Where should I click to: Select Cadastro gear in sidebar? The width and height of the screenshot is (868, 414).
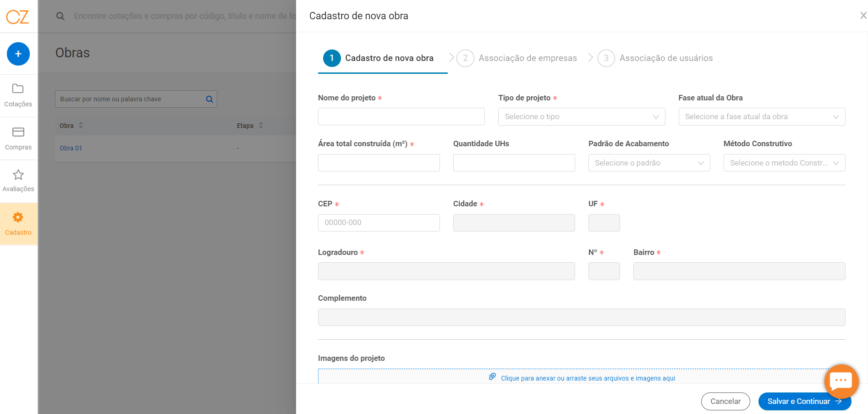18,224
